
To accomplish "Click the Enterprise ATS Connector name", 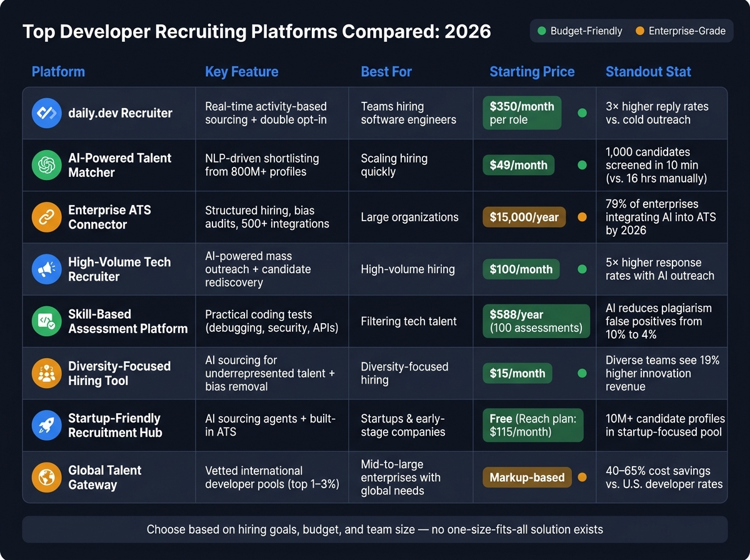I will click(x=109, y=217).
